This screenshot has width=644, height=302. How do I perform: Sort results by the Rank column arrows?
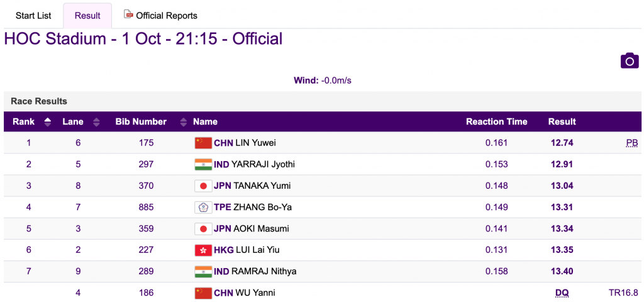click(x=48, y=121)
